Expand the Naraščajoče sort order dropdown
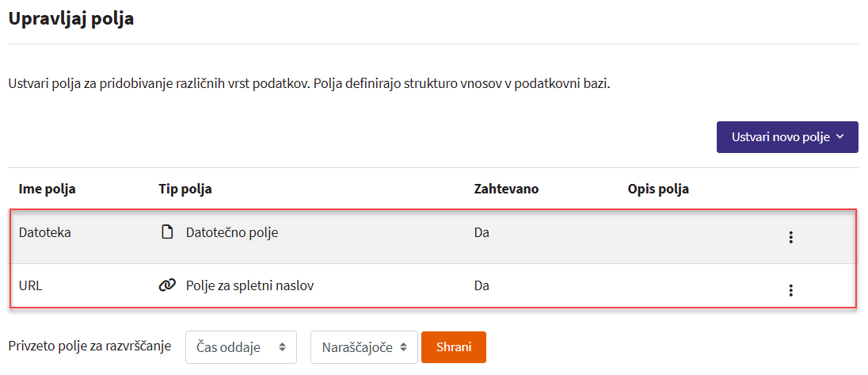Screen dimensions: 868x375 [364, 347]
